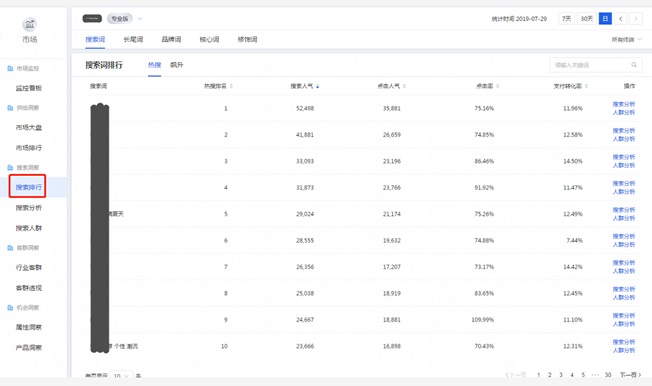Open the rows-per-page dropdown

(122, 375)
